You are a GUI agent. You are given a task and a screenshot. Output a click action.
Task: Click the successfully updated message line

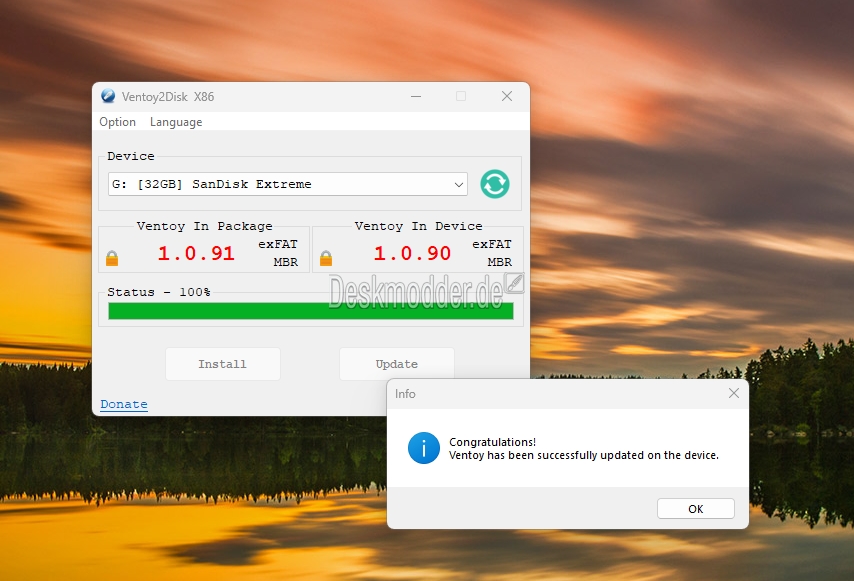coord(584,455)
